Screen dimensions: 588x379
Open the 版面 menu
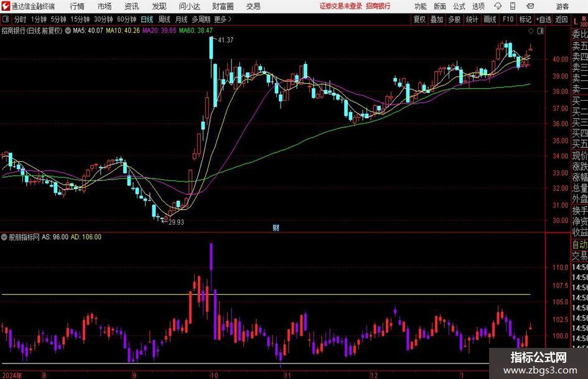point(439,6)
